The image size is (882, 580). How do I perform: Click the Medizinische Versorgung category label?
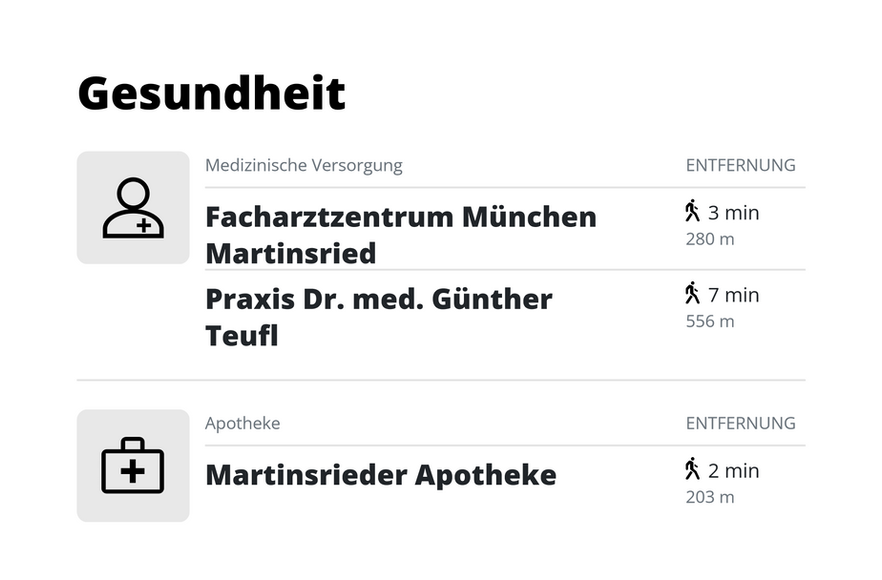pyautogui.click(x=303, y=166)
